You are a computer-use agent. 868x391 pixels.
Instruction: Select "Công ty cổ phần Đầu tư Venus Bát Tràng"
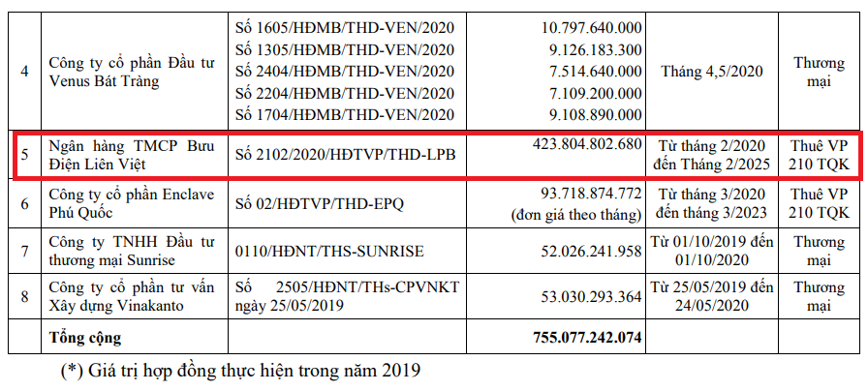point(132,72)
